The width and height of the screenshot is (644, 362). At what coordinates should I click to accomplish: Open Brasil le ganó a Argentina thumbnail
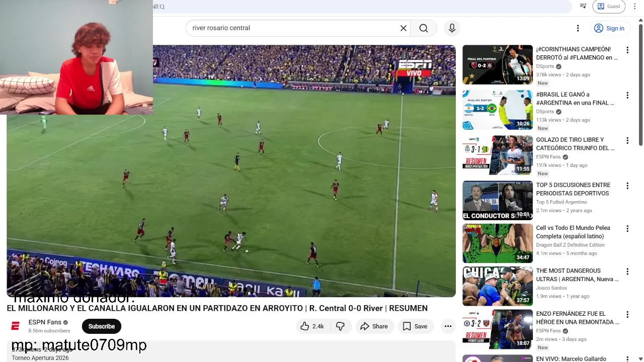pyautogui.click(x=498, y=110)
